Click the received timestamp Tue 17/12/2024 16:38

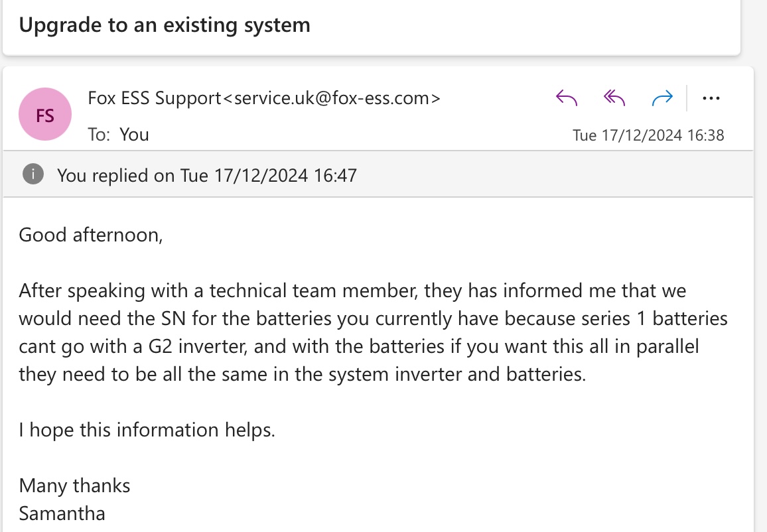click(x=648, y=135)
